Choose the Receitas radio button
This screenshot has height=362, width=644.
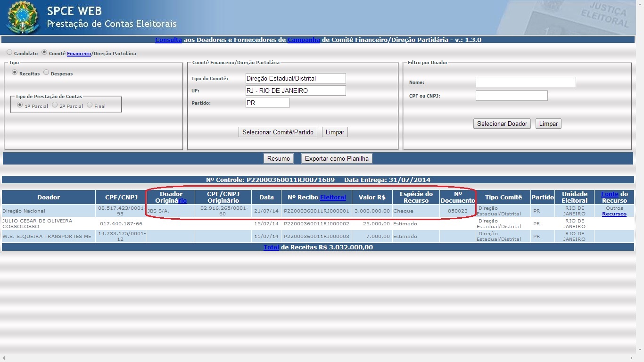coord(15,73)
